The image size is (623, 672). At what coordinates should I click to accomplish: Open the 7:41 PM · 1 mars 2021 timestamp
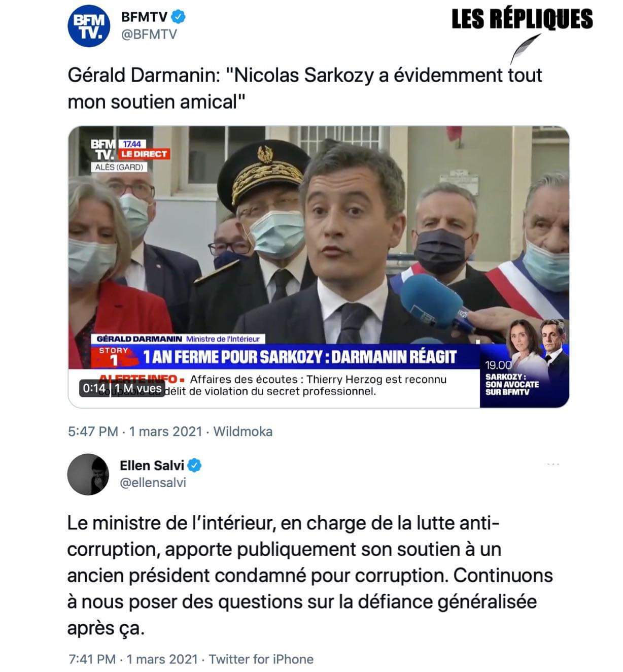pyautogui.click(x=133, y=659)
